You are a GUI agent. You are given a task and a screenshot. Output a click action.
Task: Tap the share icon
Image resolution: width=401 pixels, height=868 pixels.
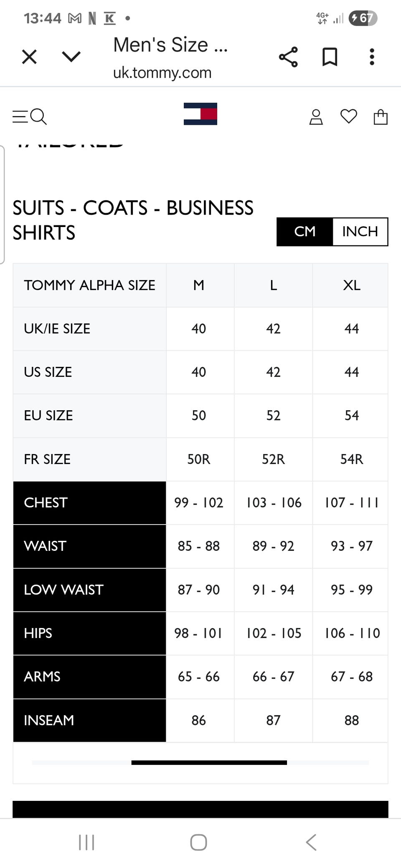pos(288,57)
